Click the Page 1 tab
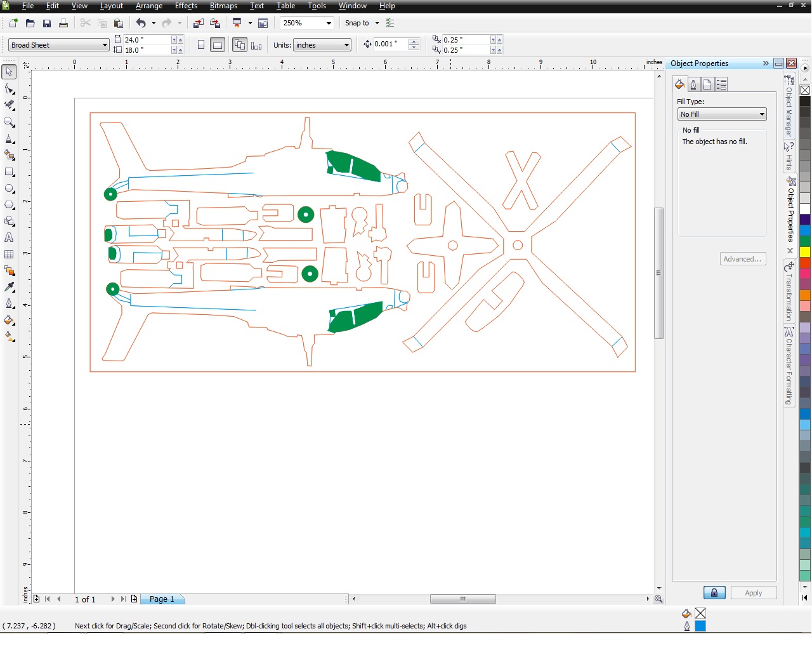 click(x=162, y=599)
